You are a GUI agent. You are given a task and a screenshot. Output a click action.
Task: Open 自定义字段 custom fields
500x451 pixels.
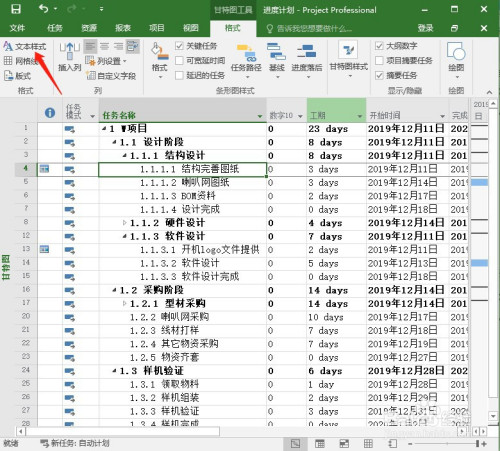(x=111, y=76)
